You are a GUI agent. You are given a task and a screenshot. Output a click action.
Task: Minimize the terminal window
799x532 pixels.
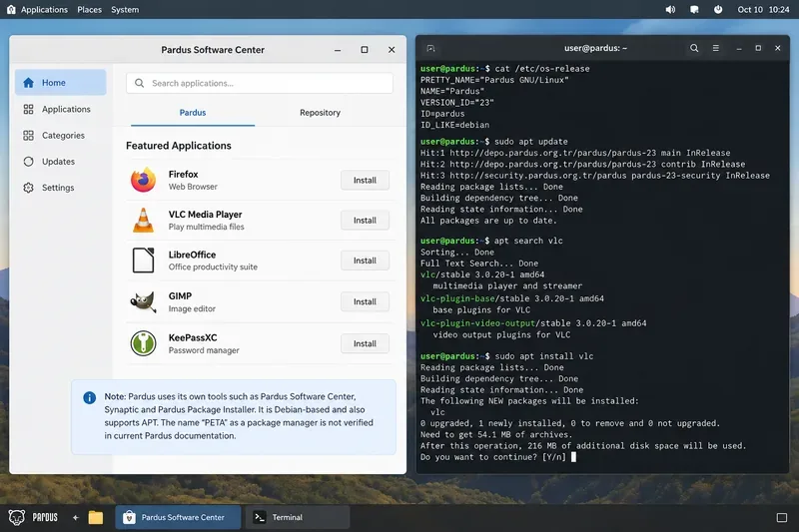tap(739, 48)
